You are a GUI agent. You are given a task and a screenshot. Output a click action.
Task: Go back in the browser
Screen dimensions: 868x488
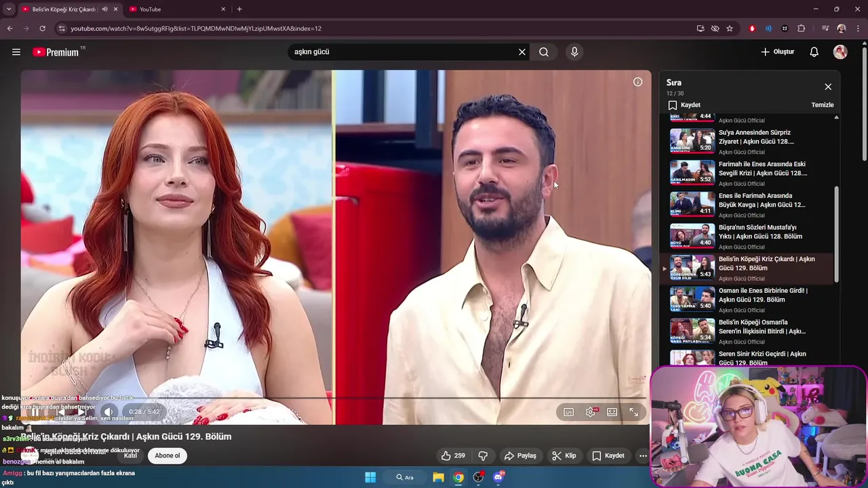tap(9, 28)
